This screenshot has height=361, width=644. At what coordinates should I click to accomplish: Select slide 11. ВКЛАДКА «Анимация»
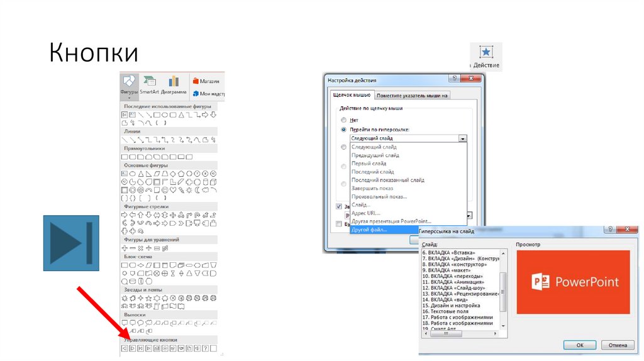[x=453, y=282]
